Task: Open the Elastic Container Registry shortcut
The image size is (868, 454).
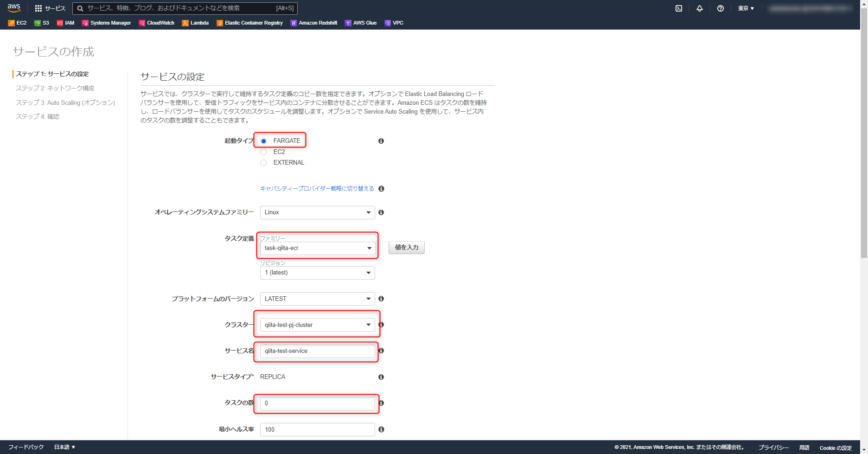Action: (249, 23)
